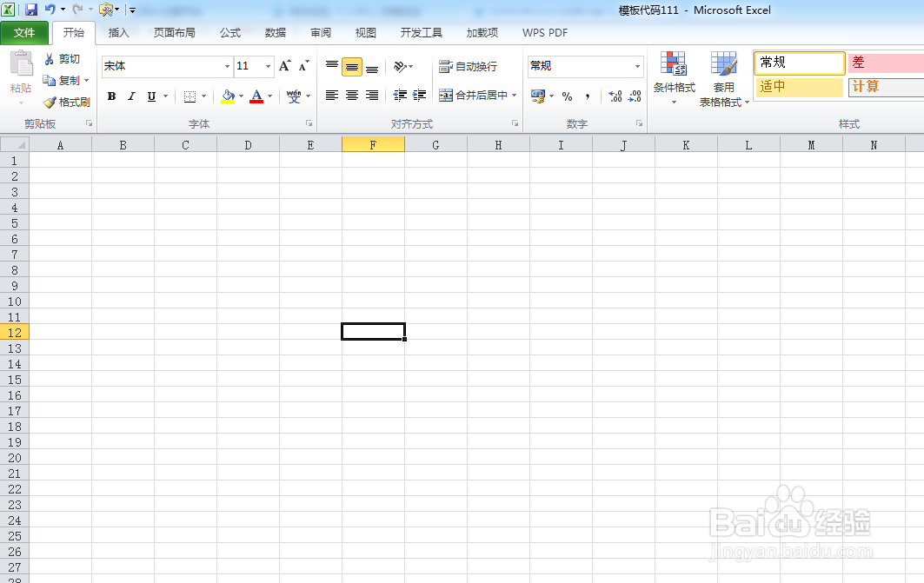
Task: Click the decrease indent icon
Action: click(400, 95)
